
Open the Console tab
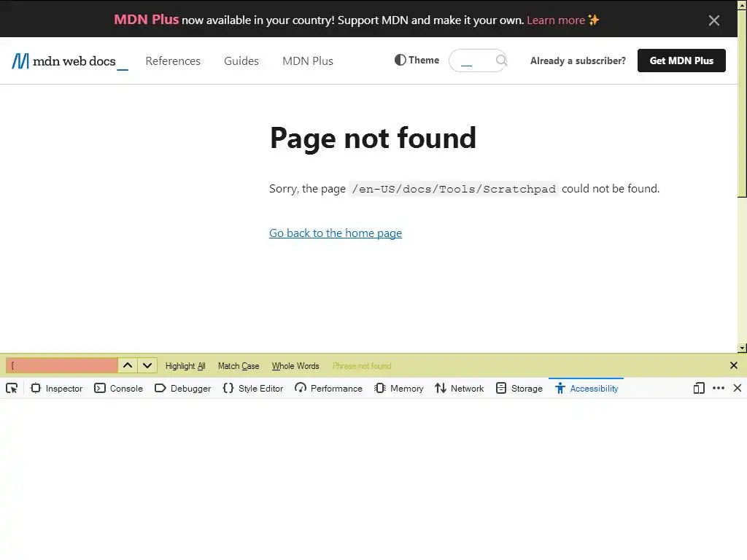point(119,389)
